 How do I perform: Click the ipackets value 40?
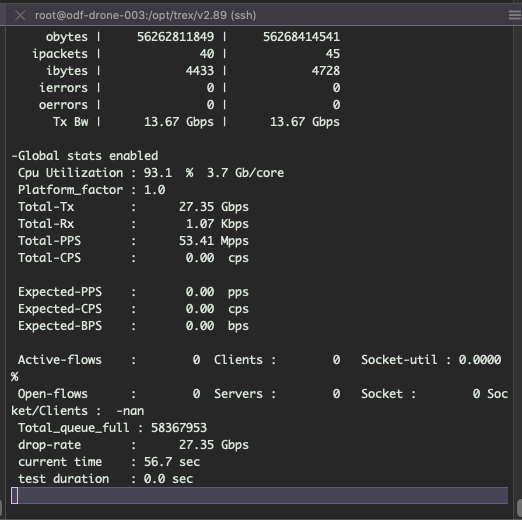click(207, 54)
